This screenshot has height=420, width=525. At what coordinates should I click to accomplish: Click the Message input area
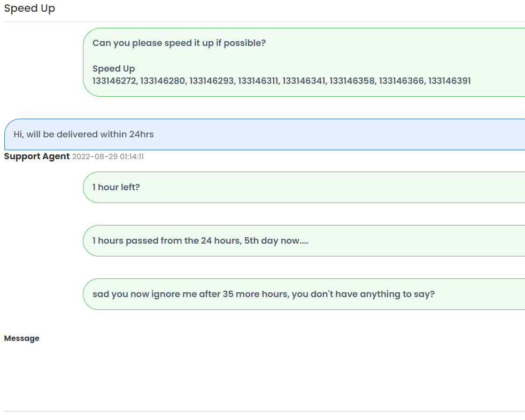point(265,378)
